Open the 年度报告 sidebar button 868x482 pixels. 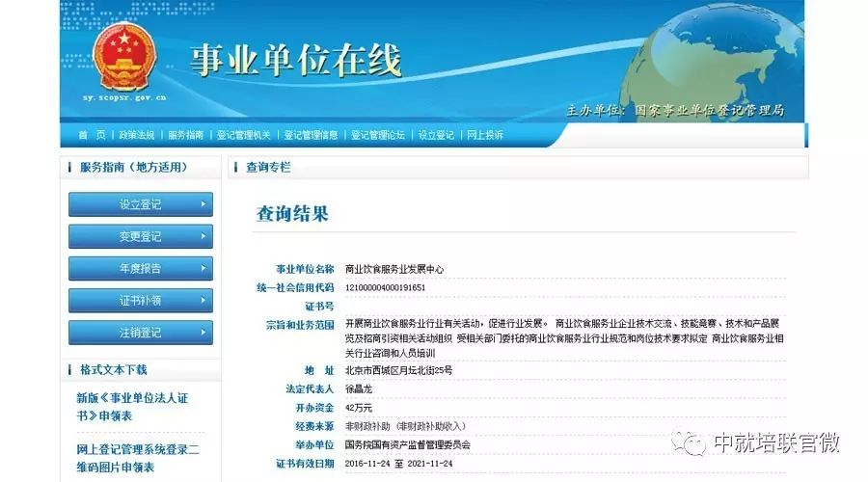coord(141,268)
